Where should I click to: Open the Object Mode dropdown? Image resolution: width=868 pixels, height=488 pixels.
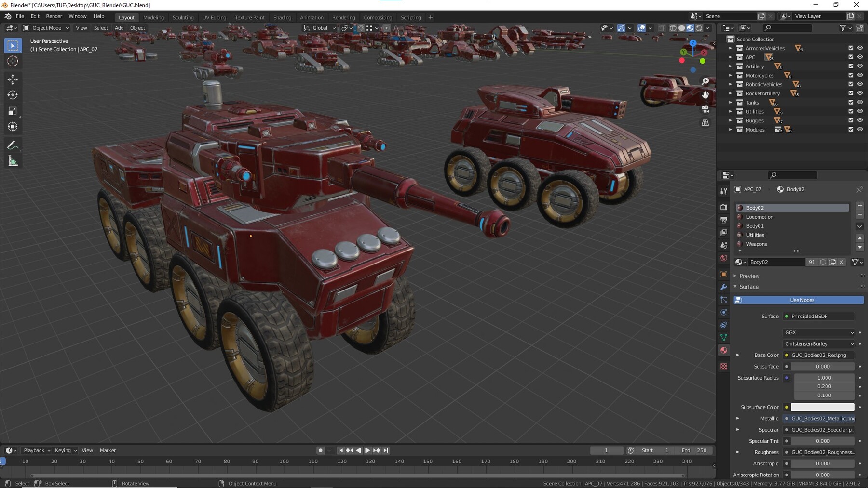click(46, 27)
